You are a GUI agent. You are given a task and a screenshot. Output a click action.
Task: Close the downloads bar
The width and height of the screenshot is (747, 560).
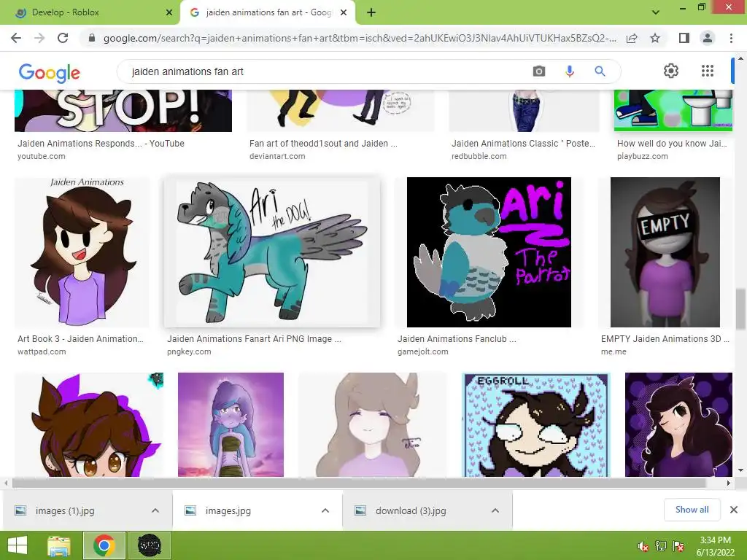click(x=734, y=510)
